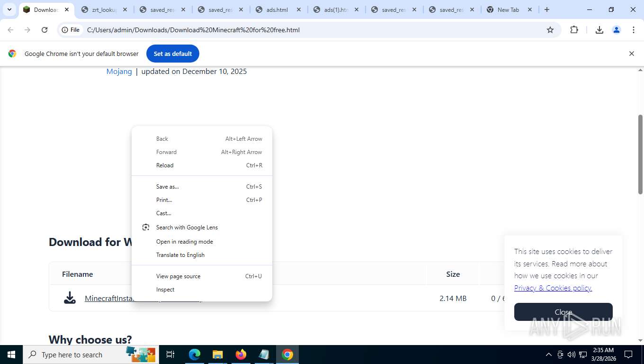Screen dimensions: 644x364
Task: Choose Search with Google Lens
Action: [x=202, y=227]
